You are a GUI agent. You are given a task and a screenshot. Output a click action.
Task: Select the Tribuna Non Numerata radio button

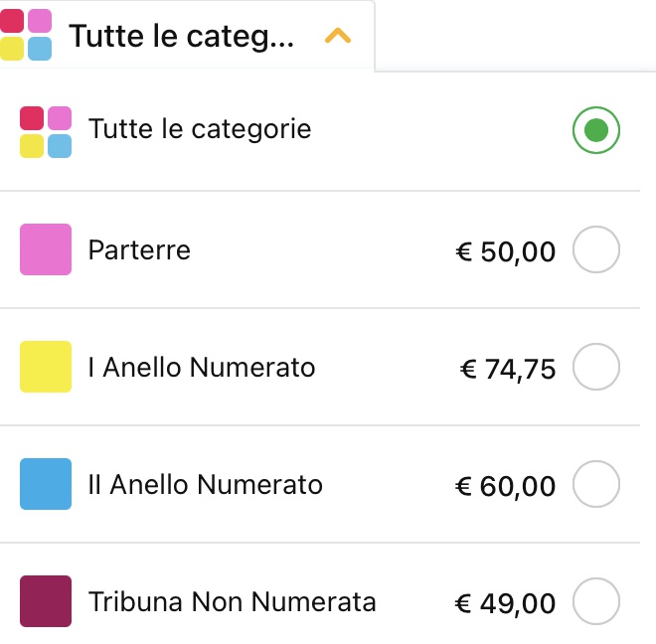click(595, 601)
